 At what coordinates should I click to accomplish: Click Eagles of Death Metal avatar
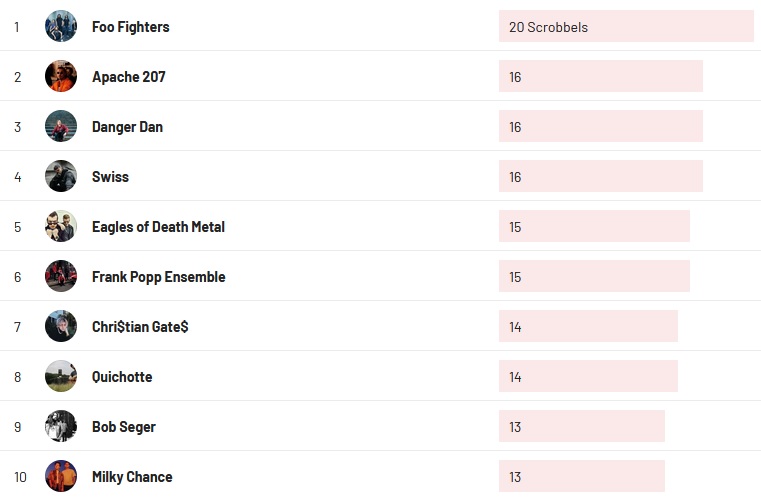pos(61,227)
